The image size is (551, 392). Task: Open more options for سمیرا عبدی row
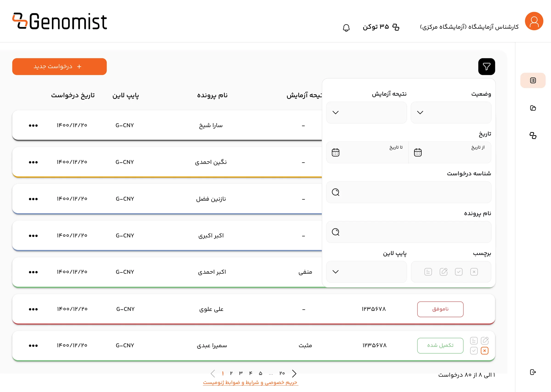pos(33,346)
